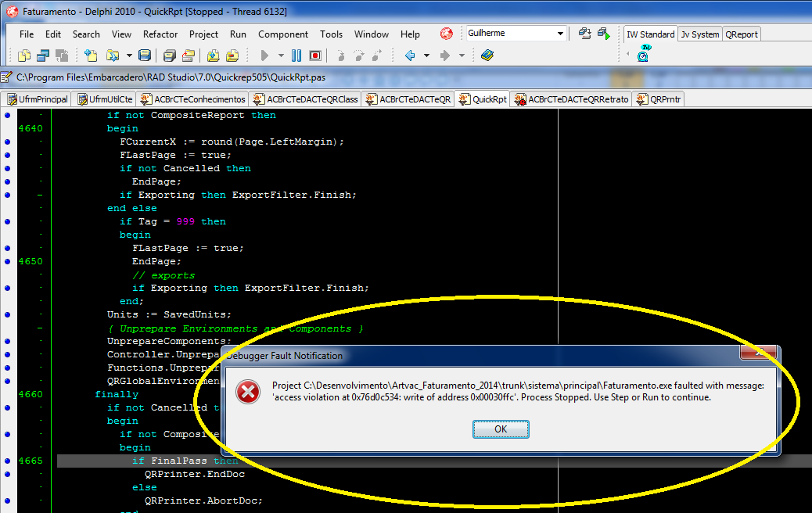Viewport: 812px width, 513px height.
Task: Click the blue Back navigation arrow
Action: [x=410, y=56]
